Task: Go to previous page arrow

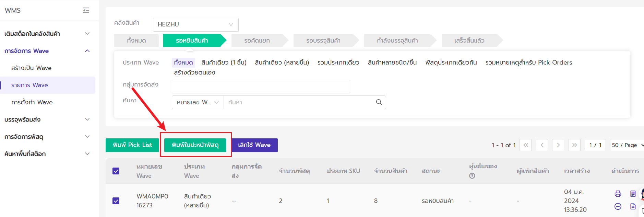Action: tap(542, 145)
